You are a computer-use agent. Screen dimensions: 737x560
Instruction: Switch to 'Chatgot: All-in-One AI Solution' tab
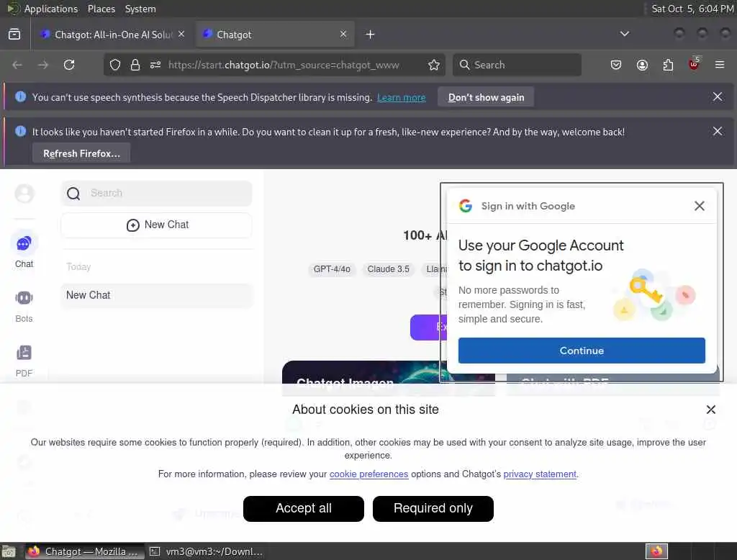pyautogui.click(x=113, y=35)
